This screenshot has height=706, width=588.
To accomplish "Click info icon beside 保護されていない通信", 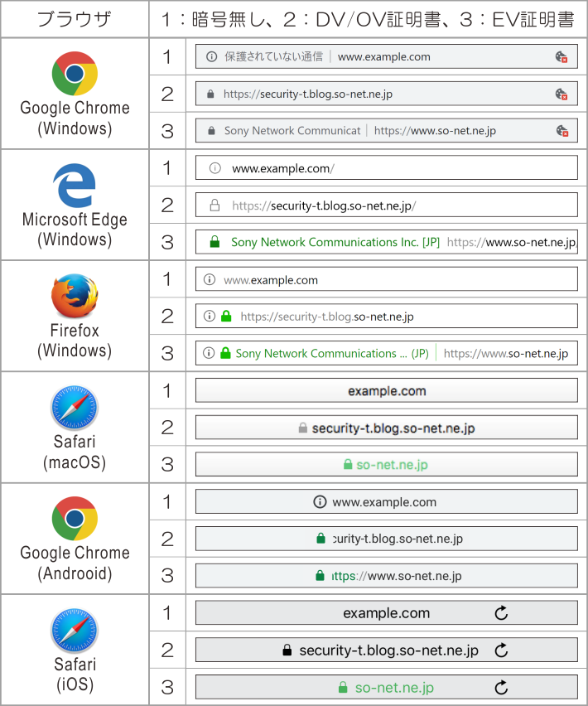I will pos(211,57).
